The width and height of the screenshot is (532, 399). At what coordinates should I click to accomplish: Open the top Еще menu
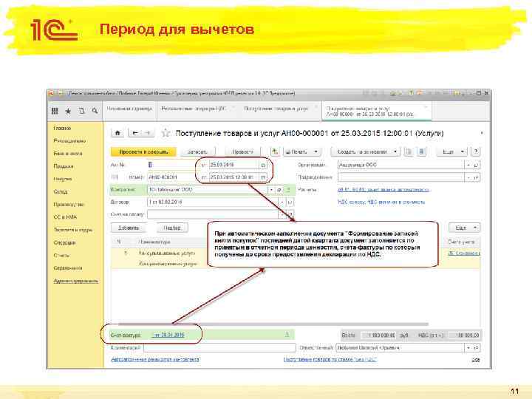pos(452,151)
